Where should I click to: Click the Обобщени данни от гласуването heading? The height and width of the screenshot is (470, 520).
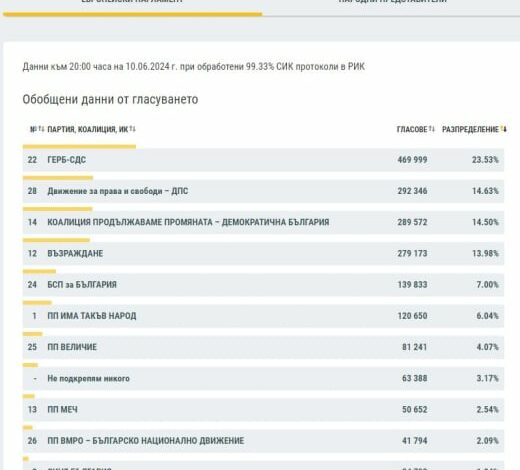[110, 99]
